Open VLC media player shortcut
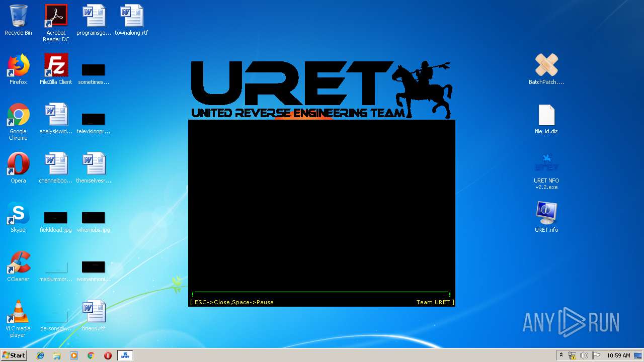Screen dimensions: 644x362 tap(18, 319)
